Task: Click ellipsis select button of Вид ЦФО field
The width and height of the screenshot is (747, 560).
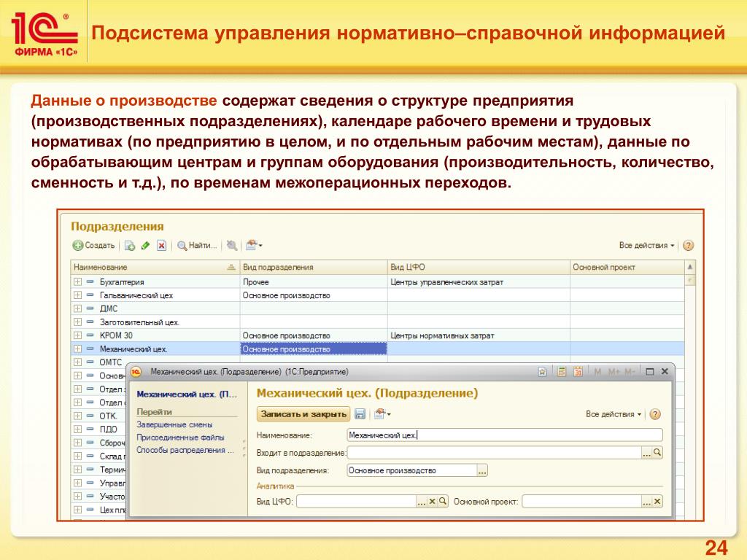Action: pyautogui.click(x=421, y=502)
